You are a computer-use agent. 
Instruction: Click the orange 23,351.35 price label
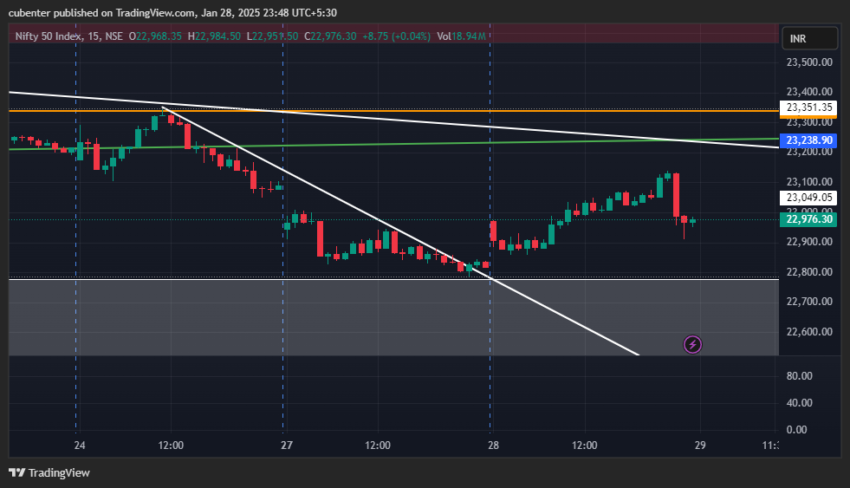click(809, 108)
